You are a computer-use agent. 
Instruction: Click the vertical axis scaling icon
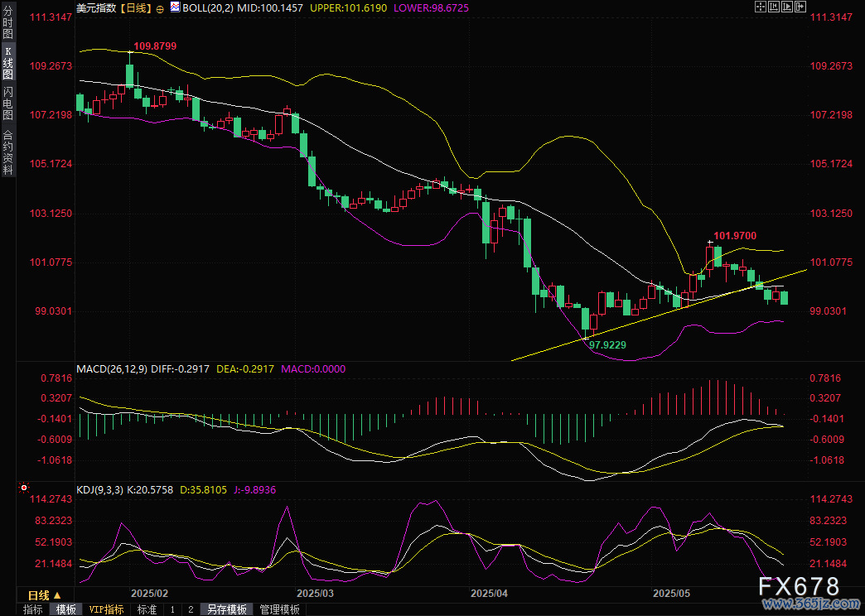coord(773,7)
